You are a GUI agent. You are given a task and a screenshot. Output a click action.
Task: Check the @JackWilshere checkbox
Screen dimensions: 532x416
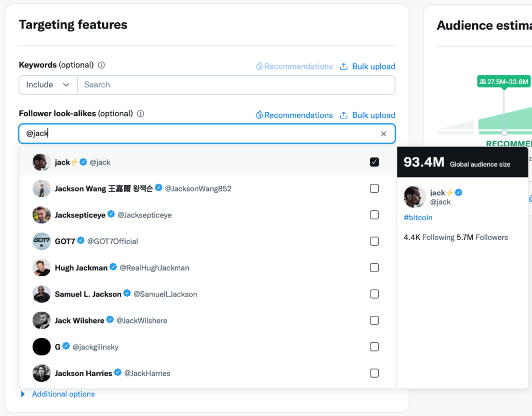pos(374,320)
